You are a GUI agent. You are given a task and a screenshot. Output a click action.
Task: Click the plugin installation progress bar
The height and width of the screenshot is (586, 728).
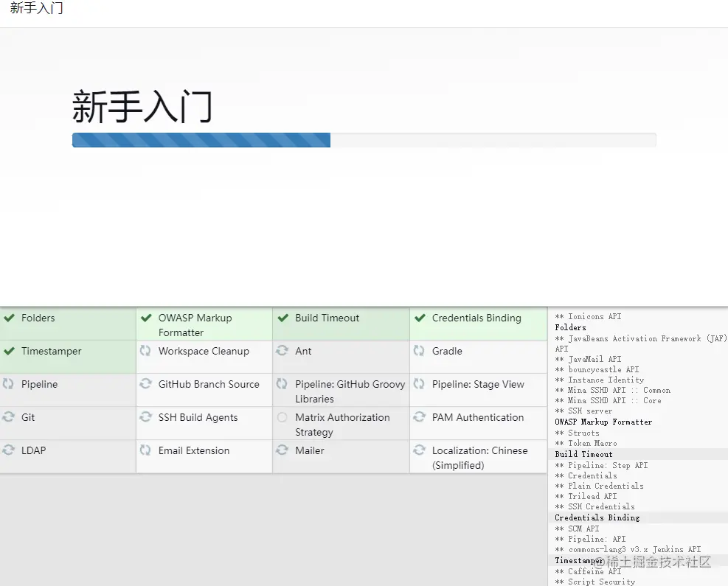tap(364, 140)
